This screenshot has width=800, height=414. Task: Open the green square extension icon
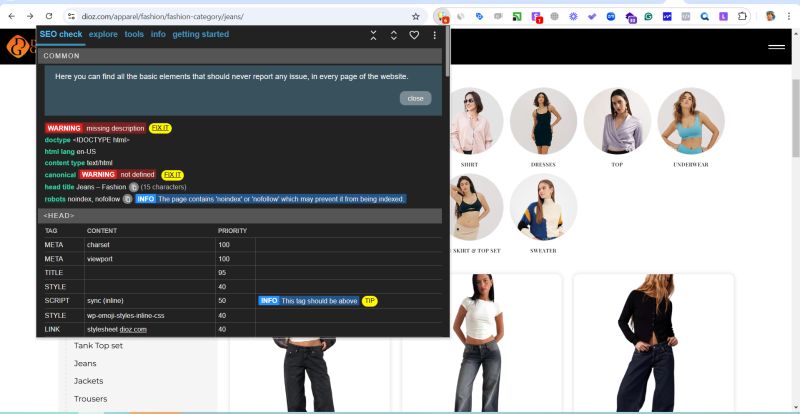click(x=517, y=16)
